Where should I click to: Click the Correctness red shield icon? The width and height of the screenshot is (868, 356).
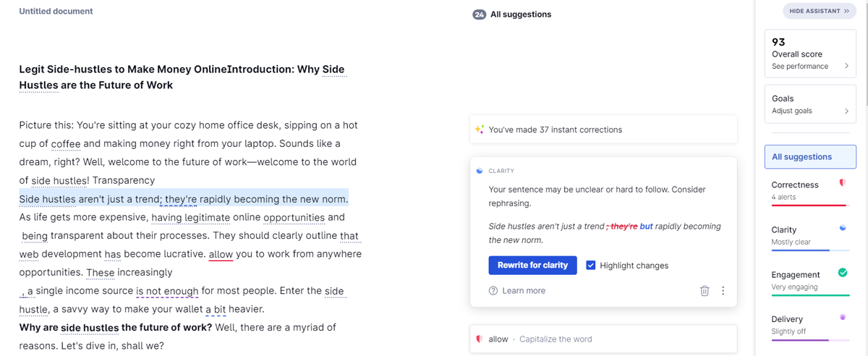tap(842, 183)
